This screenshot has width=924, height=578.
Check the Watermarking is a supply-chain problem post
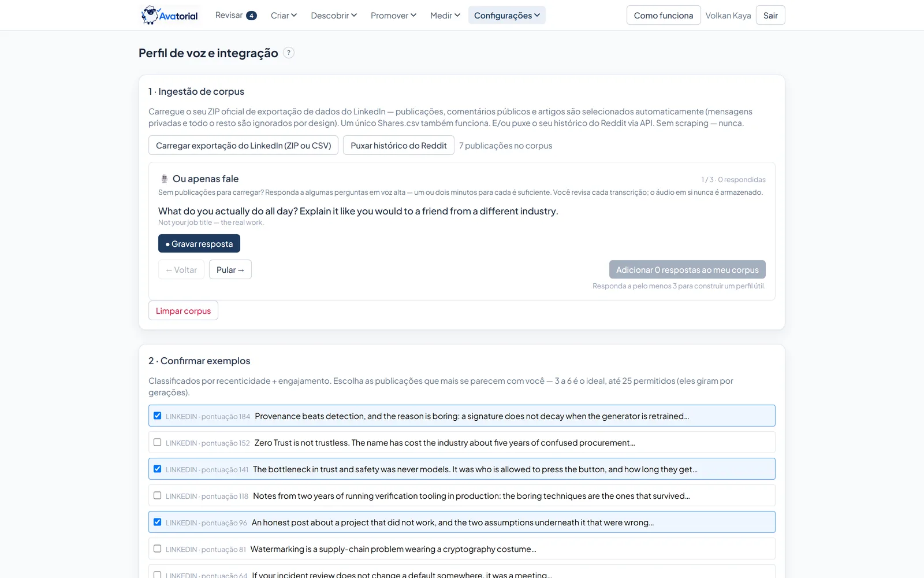157,549
